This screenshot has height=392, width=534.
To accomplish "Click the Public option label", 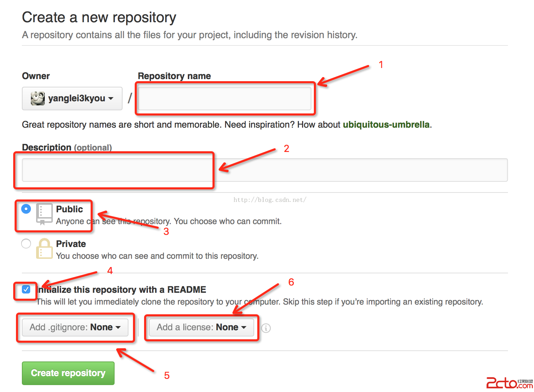I will click(x=69, y=209).
